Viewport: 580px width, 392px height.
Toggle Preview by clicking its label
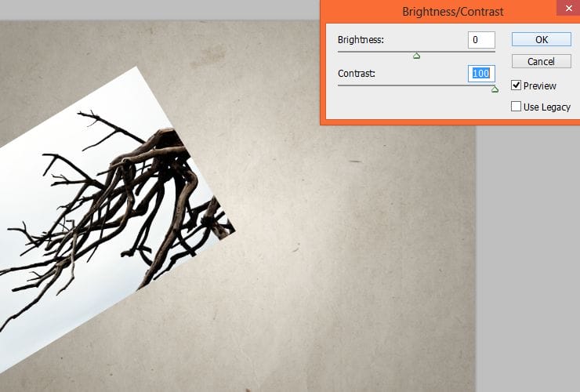[x=540, y=86]
